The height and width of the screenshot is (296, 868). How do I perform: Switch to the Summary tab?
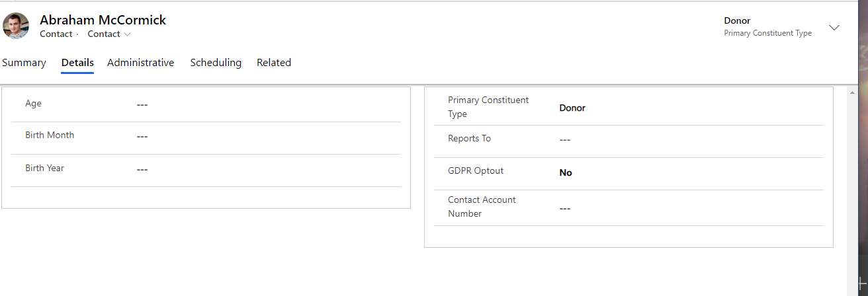pos(24,63)
